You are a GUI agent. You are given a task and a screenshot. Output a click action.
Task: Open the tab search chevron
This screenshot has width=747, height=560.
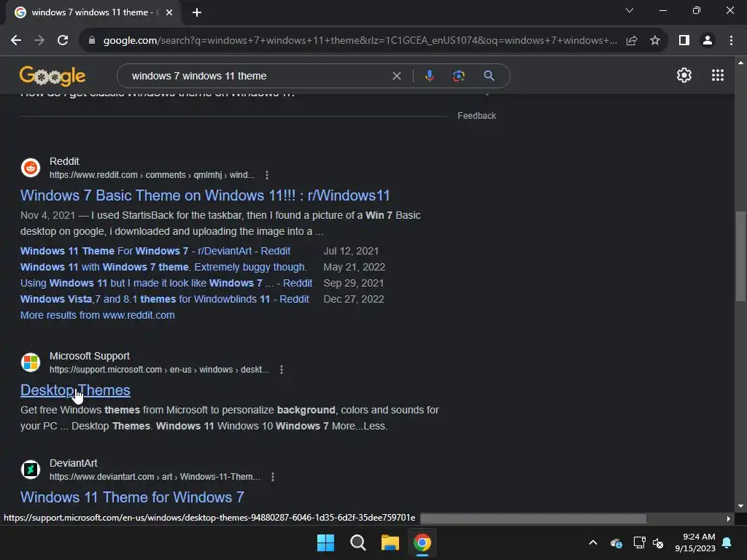click(630, 10)
